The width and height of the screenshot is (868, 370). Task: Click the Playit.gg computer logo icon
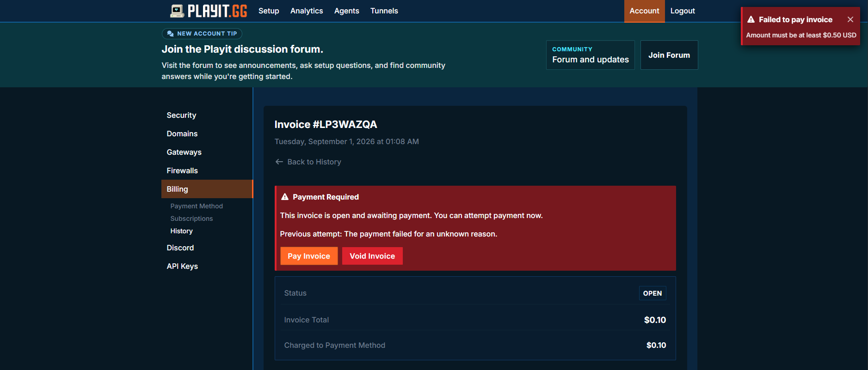[x=177, y=11]
